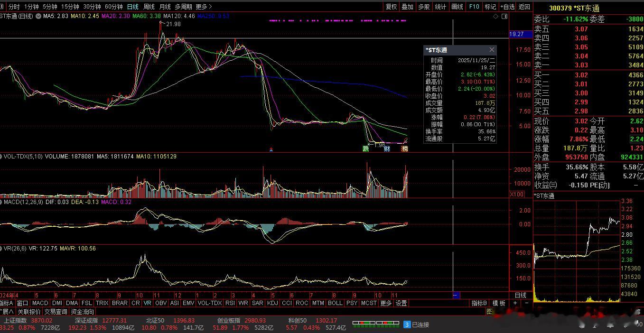644x333 pixels.
Task: Click the 多股 multi-stock button
Action: click(424, 7)
